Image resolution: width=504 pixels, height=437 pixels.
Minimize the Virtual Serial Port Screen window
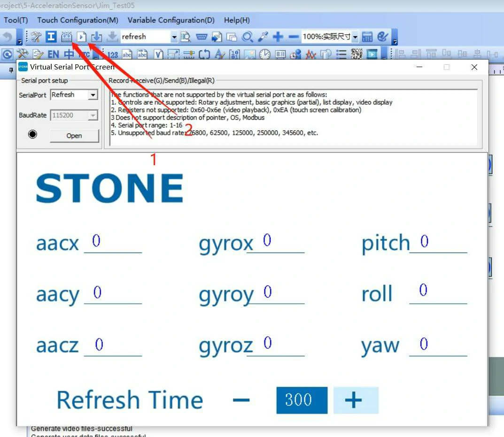[419, 67]
